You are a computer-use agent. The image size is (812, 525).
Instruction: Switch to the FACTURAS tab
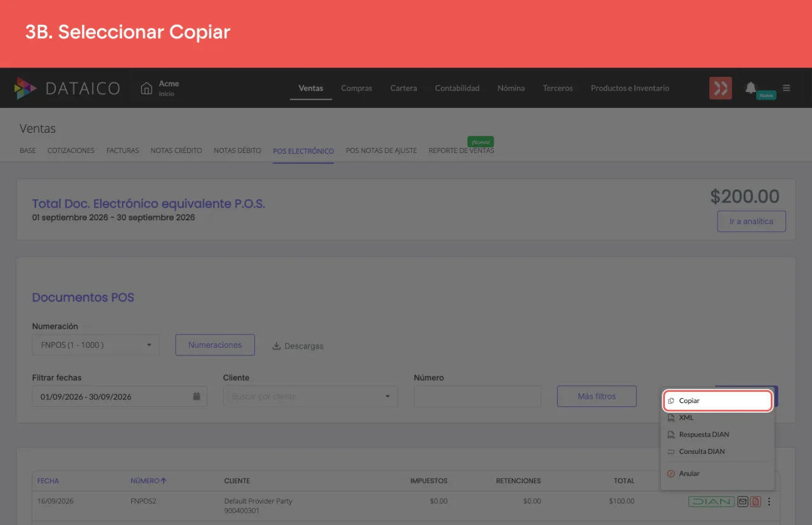pos(122,150)
